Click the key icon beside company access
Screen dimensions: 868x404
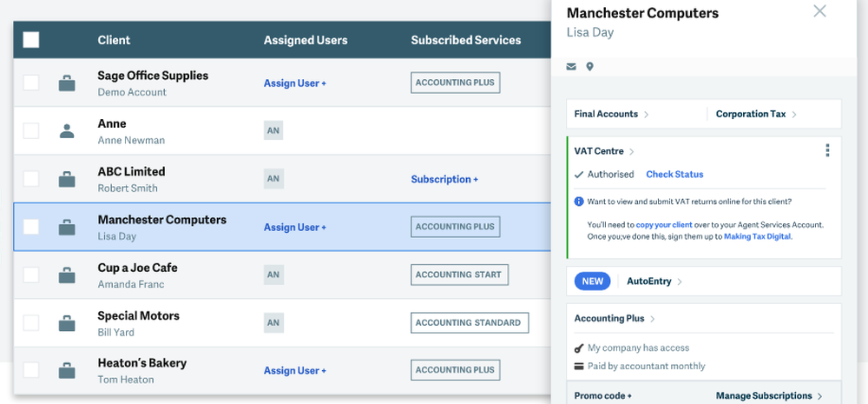click(x=579, y=348)
